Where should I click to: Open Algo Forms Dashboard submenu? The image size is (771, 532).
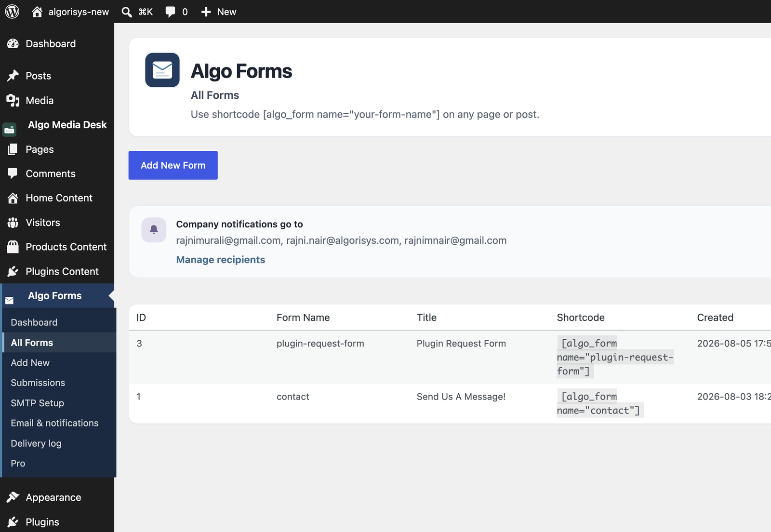(34, 322)
